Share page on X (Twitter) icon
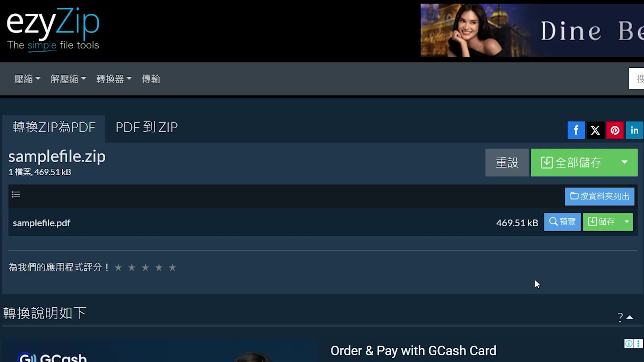644x362 pixels. point(595,130)
